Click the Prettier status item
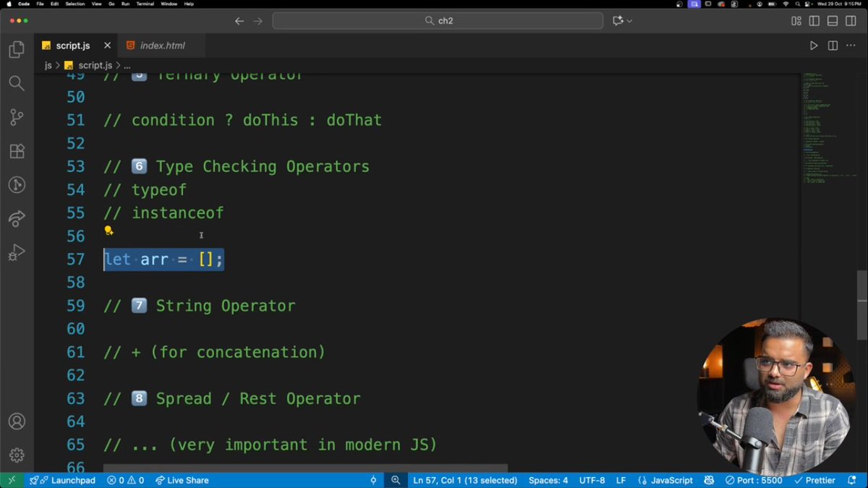The height and width of the screenshot is (488, 868). 814,480
